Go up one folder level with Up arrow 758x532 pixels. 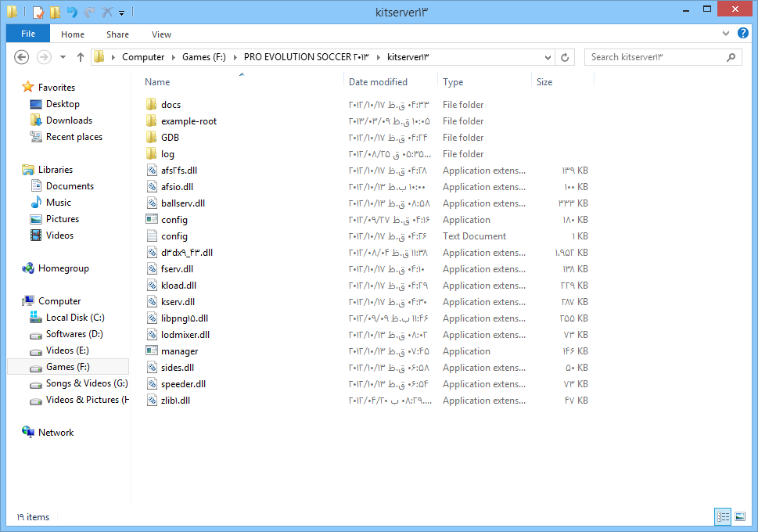tap(81, 57)
